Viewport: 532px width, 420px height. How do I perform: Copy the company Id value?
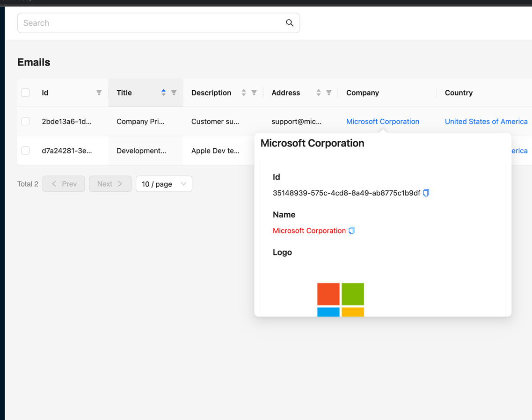tap(426, 193)
